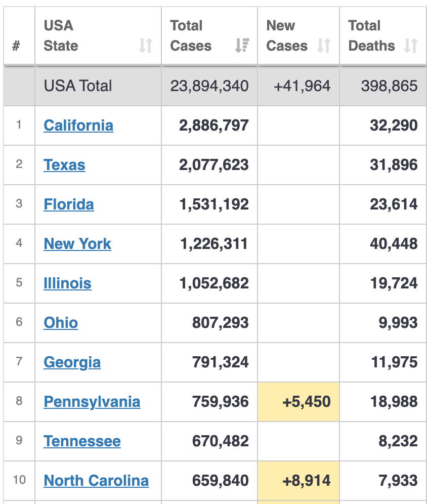Click California's total cases value 2,886,797

click(213, 125)
